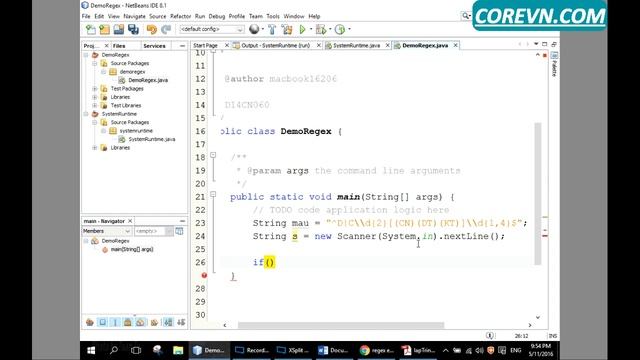Image resolution: width=640 pixels, height=360 pixels.
Task: Open the Windows Start menu
Action: pos(91,350)
